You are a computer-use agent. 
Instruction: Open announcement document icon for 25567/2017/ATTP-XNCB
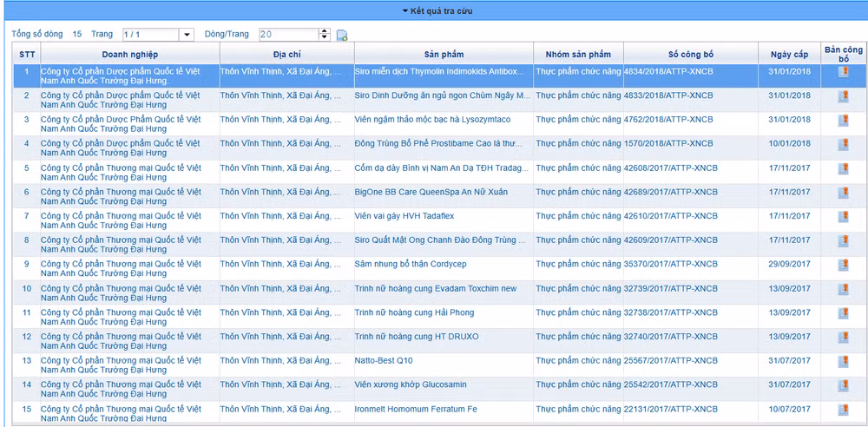843,361
